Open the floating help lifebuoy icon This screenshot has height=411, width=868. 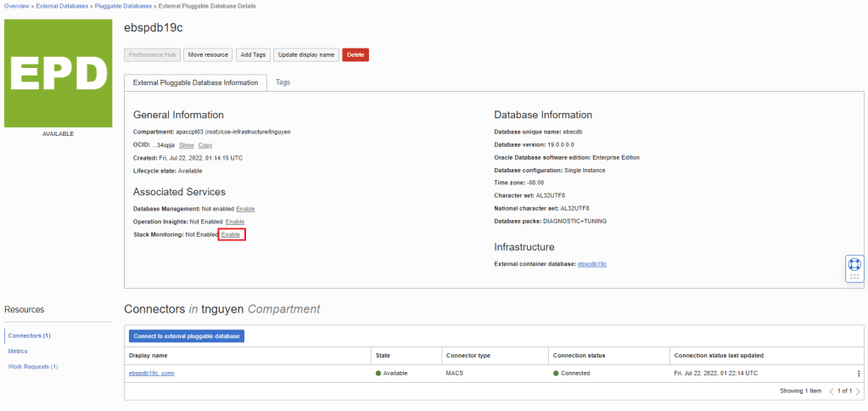(x=854, y=264)
